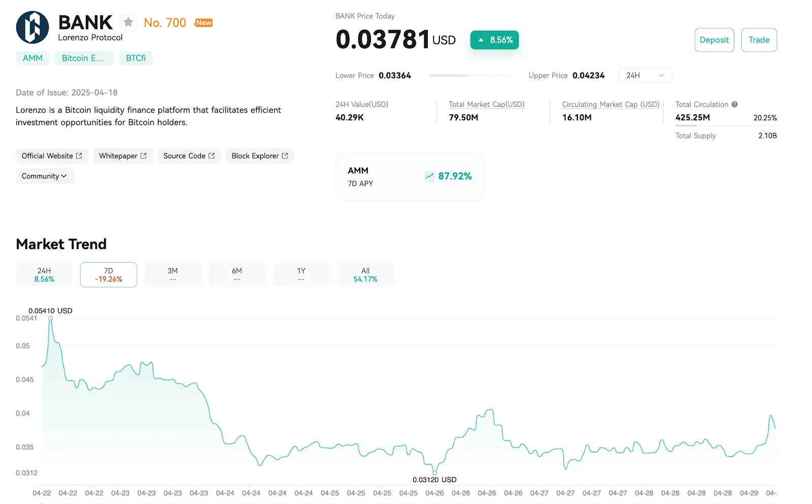Image resolution: width=812 pixels, height=504 pixels.
Task: Select the BTCfi tag
Action: (x=136, y=58)
